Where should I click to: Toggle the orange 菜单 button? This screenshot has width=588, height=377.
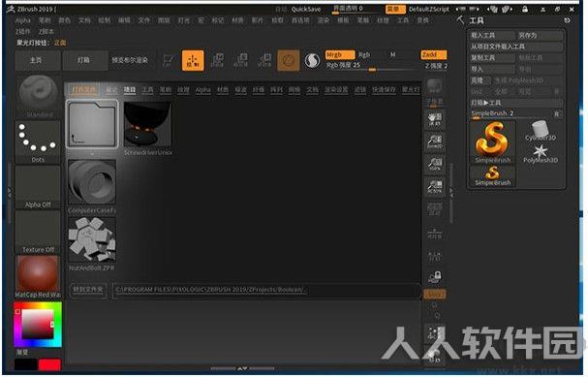coord(395,9)
